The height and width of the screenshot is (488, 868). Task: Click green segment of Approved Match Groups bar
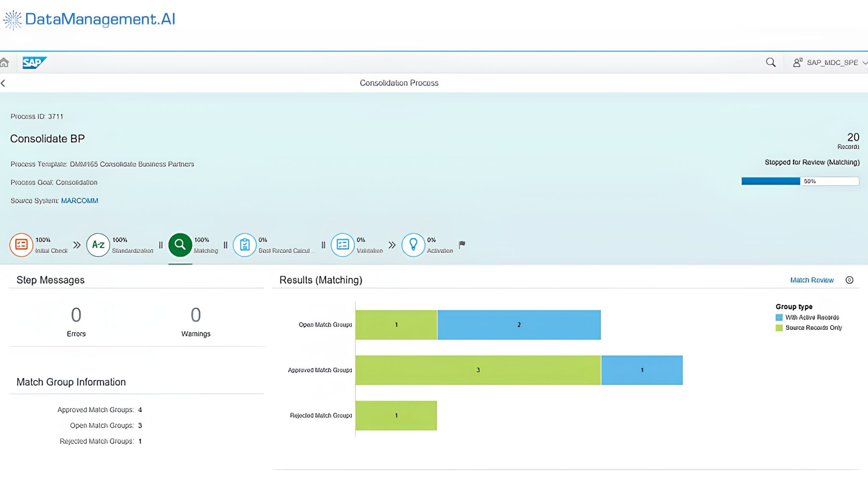point(478,370)
